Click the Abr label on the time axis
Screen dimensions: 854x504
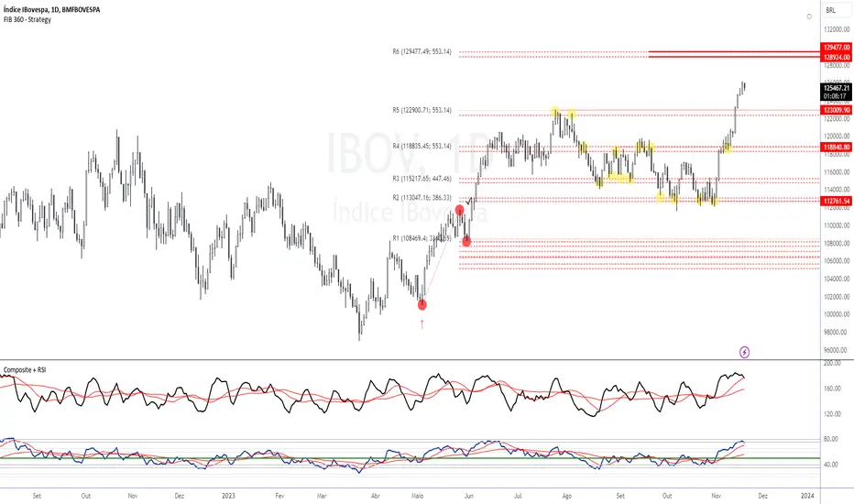coord(376,496)
